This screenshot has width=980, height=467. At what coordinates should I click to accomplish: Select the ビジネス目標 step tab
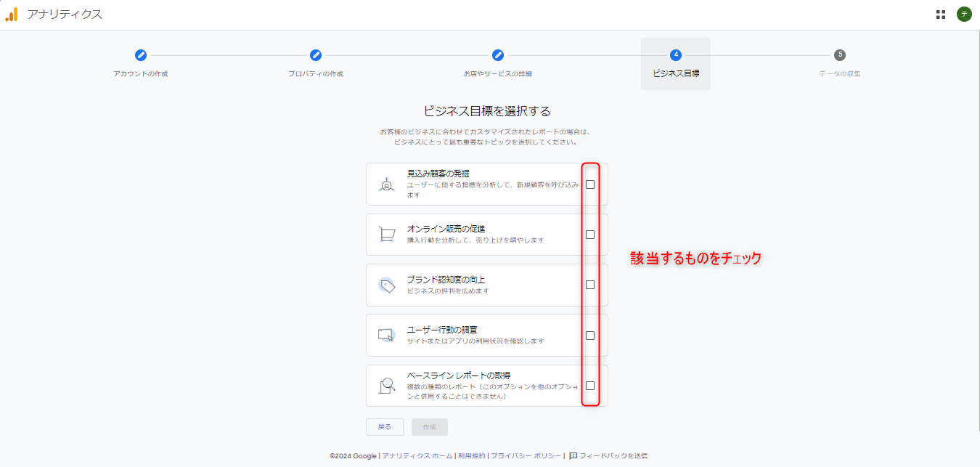click(676, 64)
